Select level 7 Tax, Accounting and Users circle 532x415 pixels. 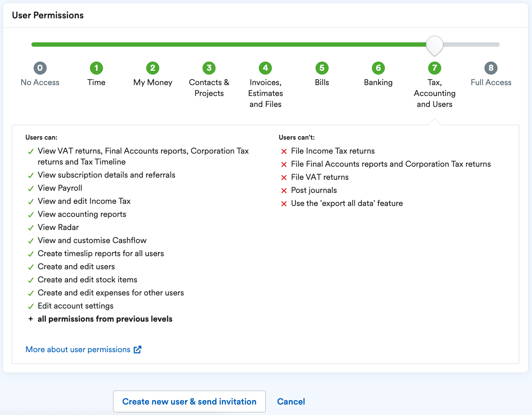[435, 68]
